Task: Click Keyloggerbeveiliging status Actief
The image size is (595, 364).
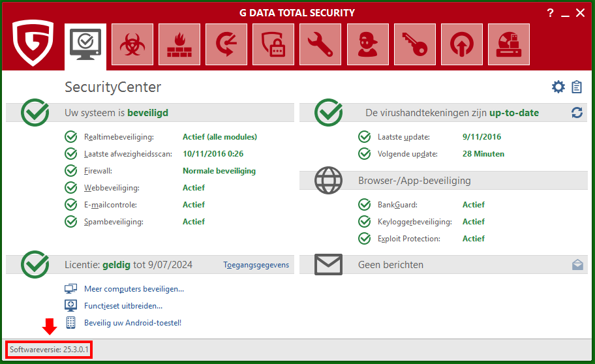Action: pos(474,221)
